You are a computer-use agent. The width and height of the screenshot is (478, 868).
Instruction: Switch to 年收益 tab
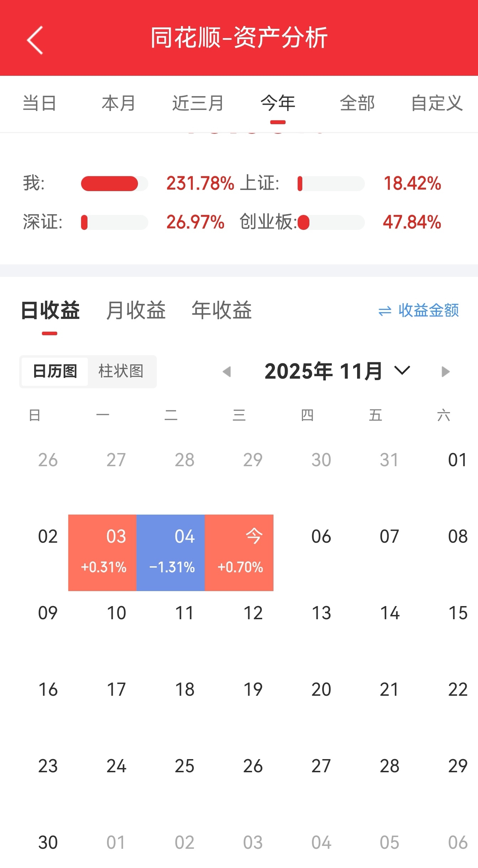222,310
